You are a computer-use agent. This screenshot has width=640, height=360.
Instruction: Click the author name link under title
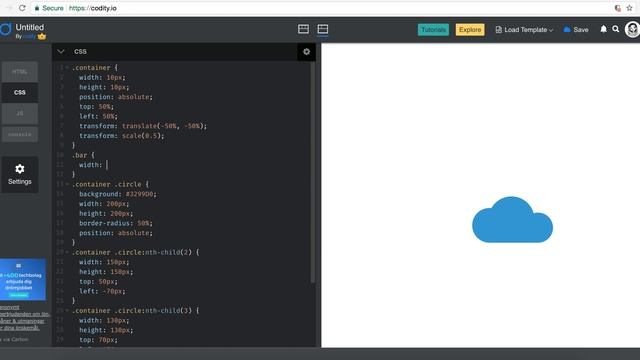point(29,36)
